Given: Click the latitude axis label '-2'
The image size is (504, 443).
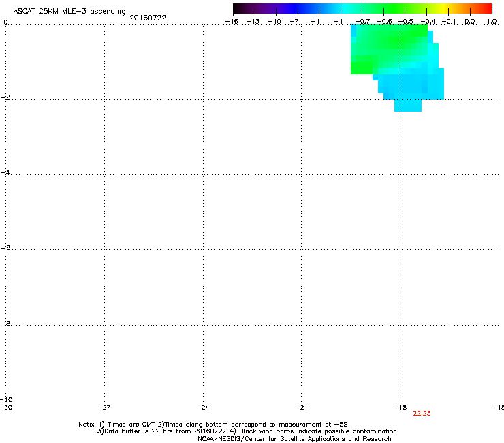Looking at the screenshot, I should 5,97.
